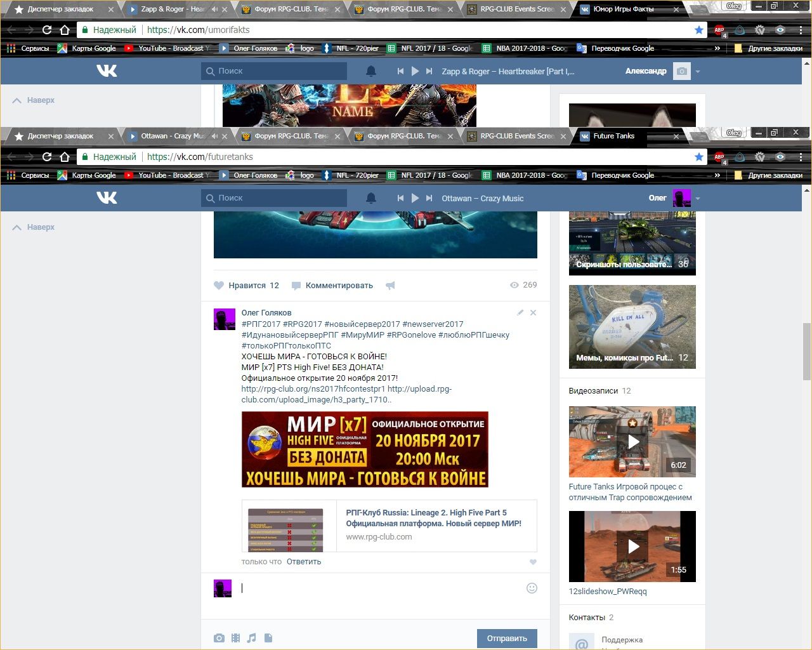Viewport: 812px width, 650px height.
Task: Open VK home via logo in Future Tanks window
Action: click(x=107, y=198)
